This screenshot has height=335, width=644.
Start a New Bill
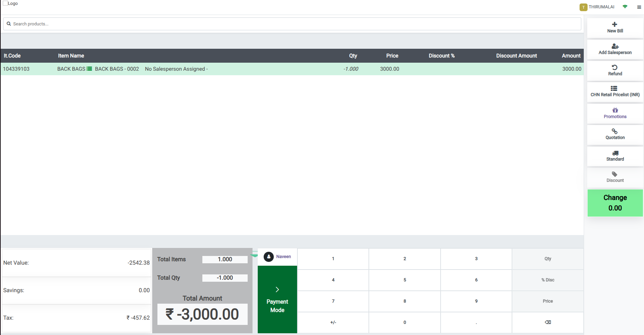point(615,28)
